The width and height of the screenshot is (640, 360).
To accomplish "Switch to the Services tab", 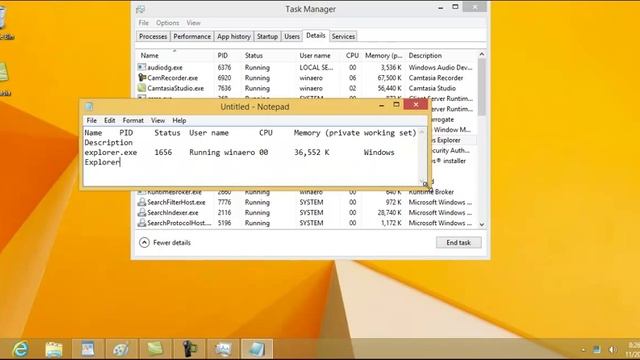I will coord(343,36).
